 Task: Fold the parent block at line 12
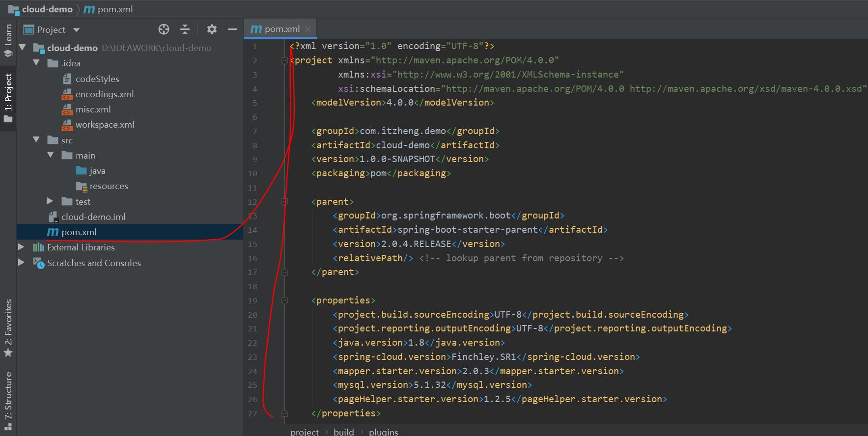[x=284, y=202]
